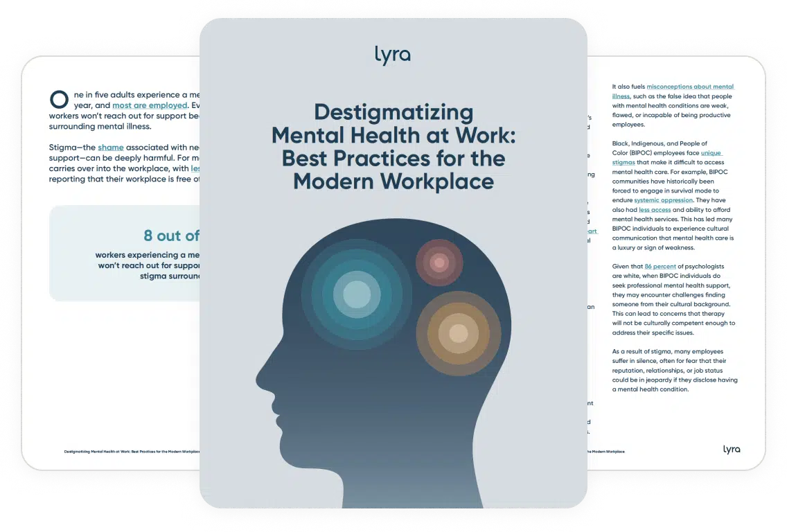Screen dimensions: 787x532
Task: Click the large drop-cap letter O
Action: tap(59, 99)
